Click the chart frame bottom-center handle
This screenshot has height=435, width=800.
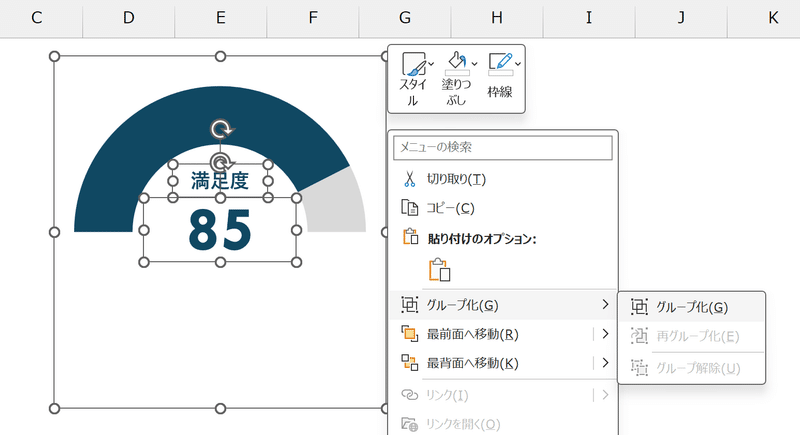(x=220, y=408)
